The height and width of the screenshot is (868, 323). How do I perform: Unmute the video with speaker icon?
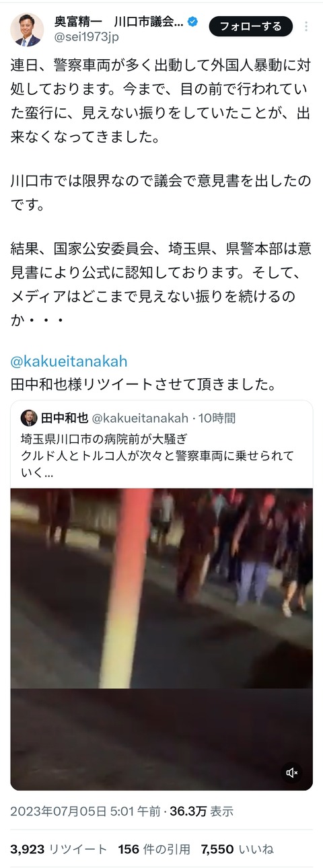292,772
